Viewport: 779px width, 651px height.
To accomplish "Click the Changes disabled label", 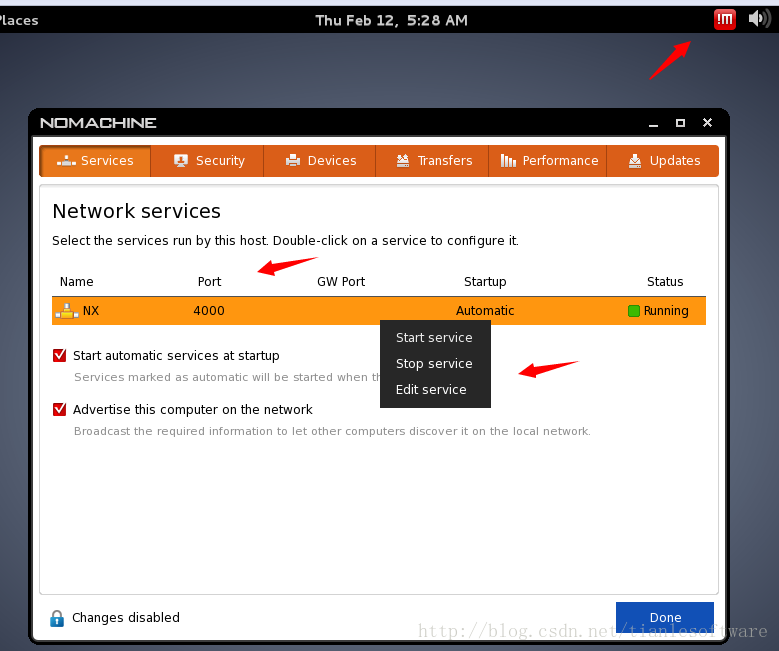I will (126, 618).
